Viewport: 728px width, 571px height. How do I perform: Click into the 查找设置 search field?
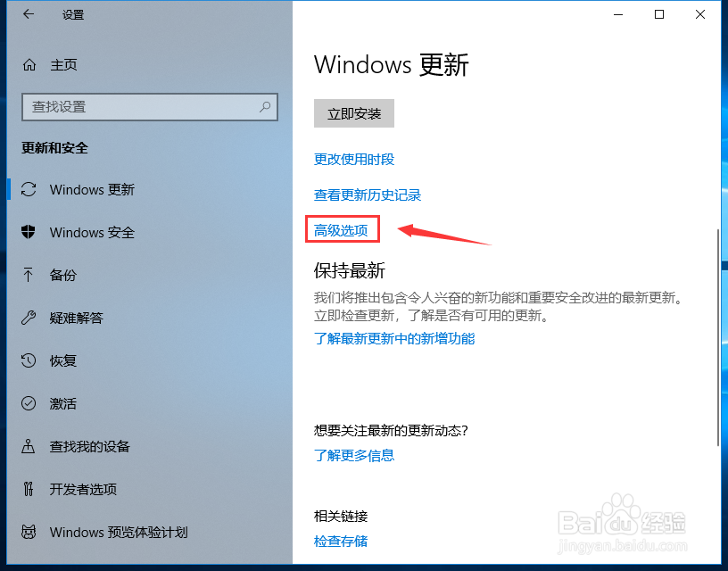pyautogui.click(x=150, y=107)
